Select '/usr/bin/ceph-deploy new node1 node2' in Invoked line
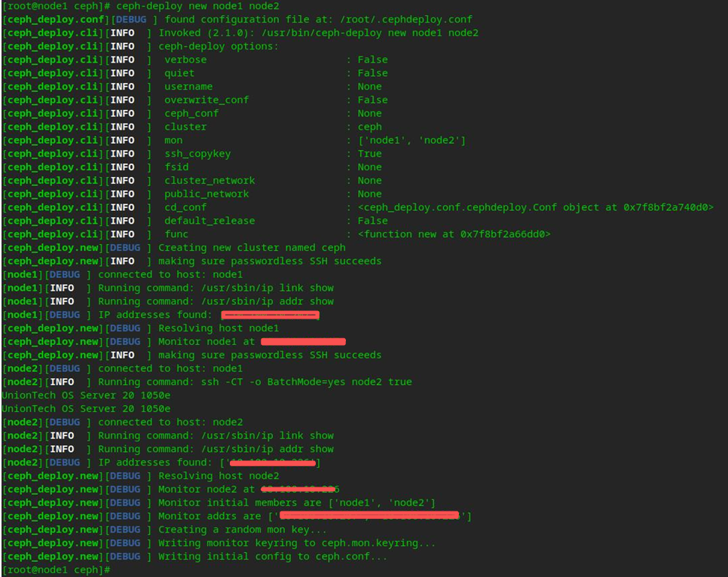 pyautogui.click(x=370, y=33)
